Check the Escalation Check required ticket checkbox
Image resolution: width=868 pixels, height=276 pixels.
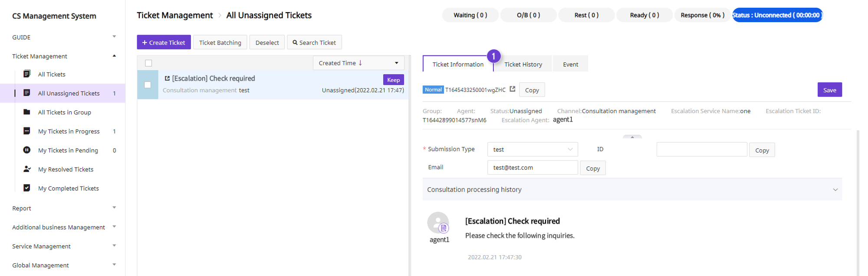148,85
